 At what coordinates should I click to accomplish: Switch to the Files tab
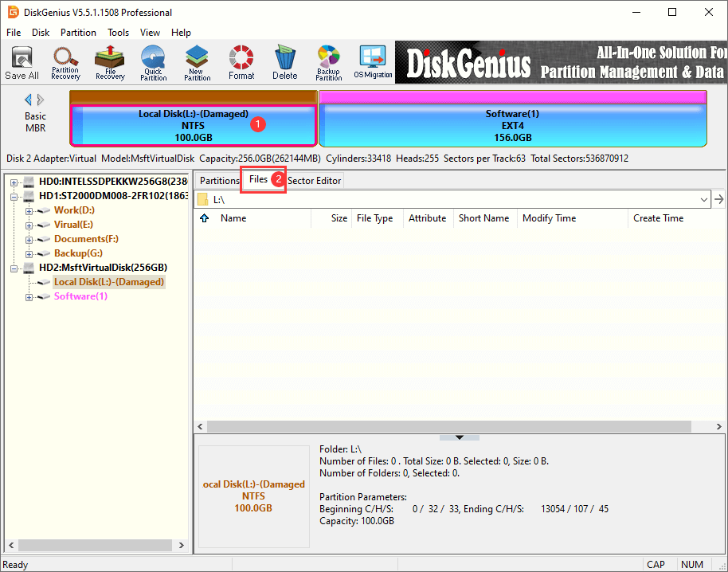259,179
